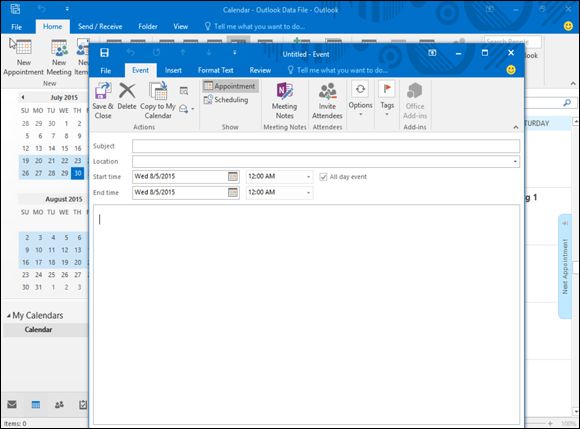Select July 30 in the mini calendar
Viewport: 580px width, 429px height.
(x=77, y=173)
